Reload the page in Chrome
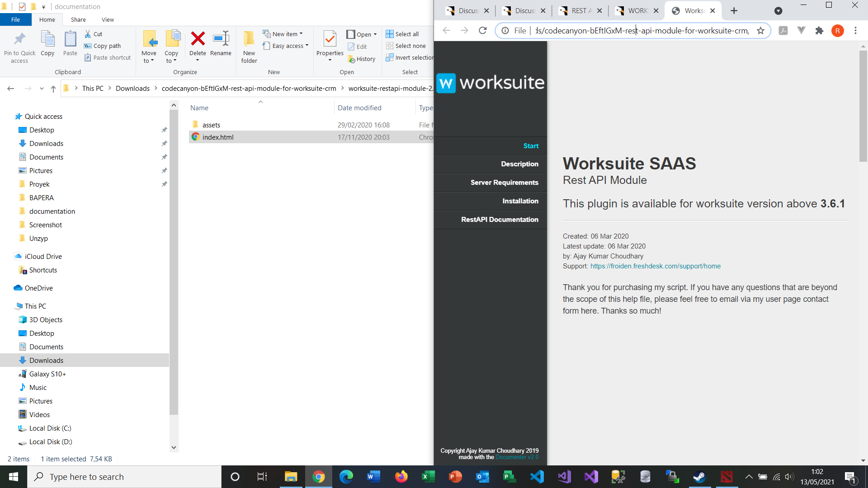Screen dimensions: 868x488 coord(482,31)
